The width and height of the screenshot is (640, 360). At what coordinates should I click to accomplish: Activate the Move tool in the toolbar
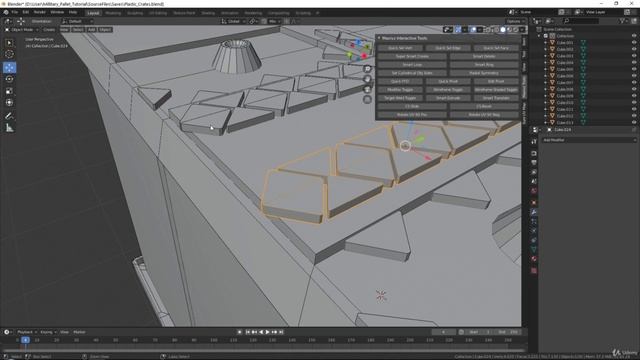9,67
